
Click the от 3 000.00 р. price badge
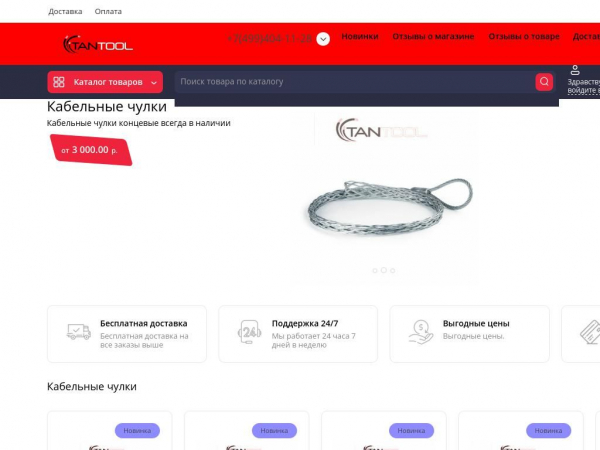tap(91, 150)
